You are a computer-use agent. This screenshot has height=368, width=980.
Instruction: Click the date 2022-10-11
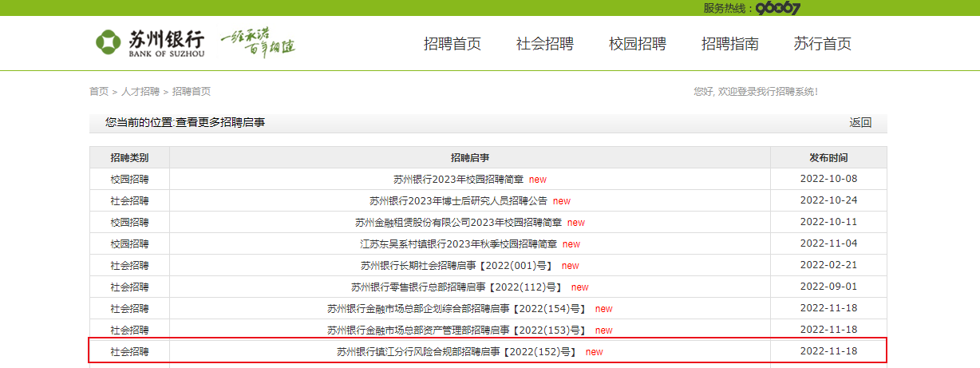828,222
